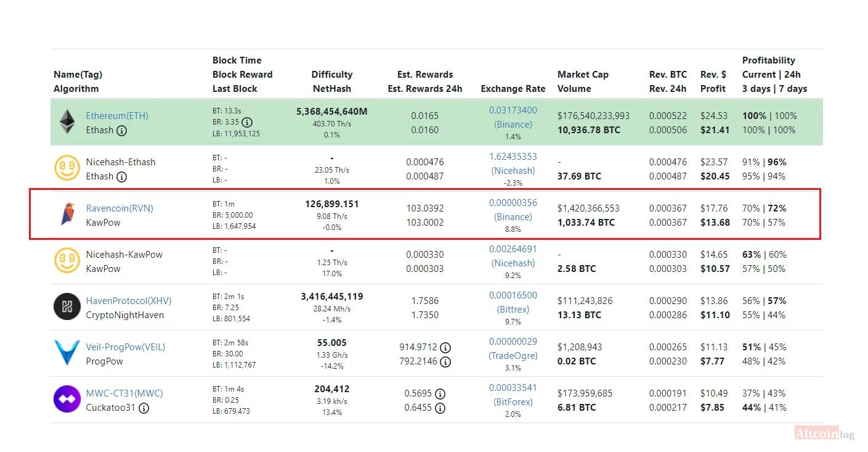Open info icon beside Veil reward 792.2146
Viewport: 868px width, 452px height.
(445, 362)
